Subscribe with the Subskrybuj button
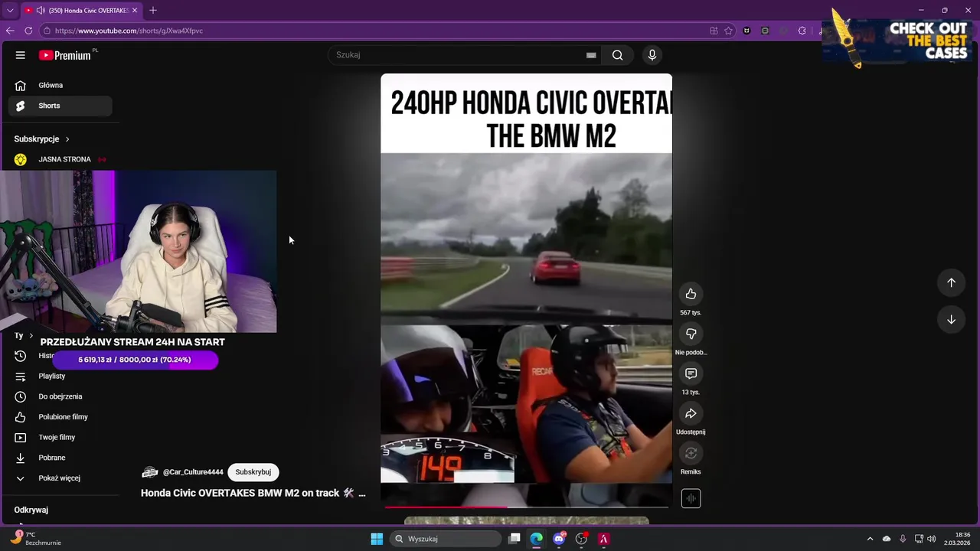 point(253,472)
